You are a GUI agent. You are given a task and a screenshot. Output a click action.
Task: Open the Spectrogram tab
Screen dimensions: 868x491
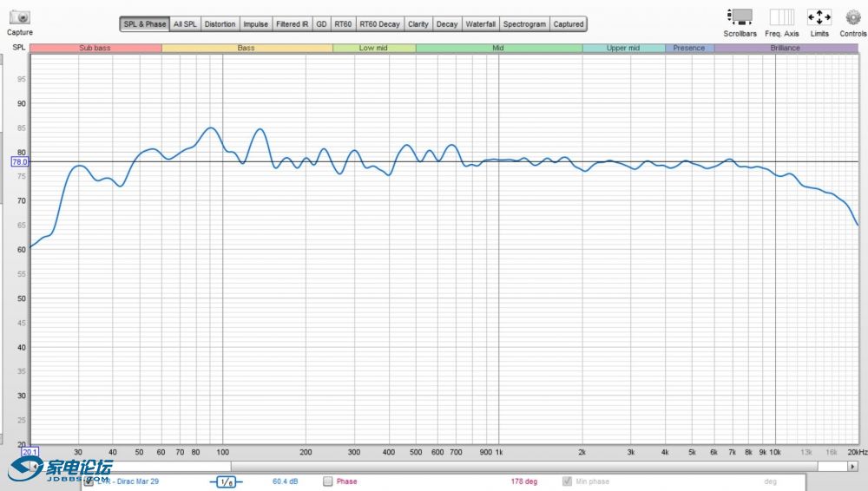click(525, 24)
